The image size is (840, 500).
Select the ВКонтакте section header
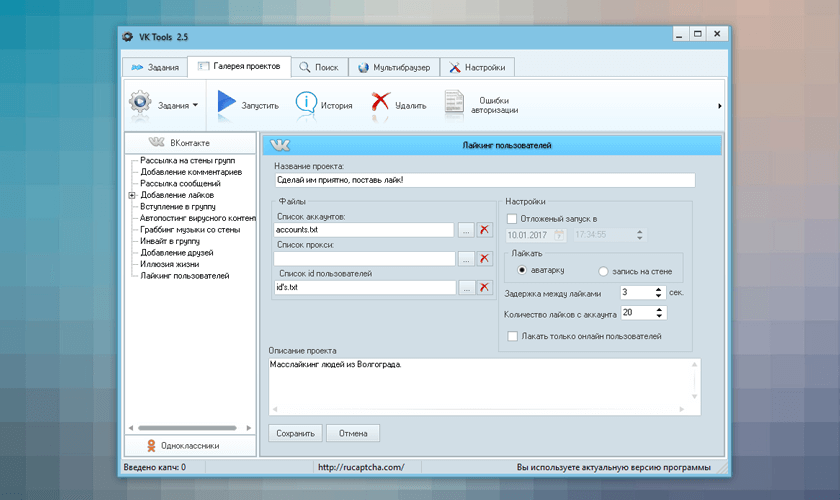[x=190, y=143]
